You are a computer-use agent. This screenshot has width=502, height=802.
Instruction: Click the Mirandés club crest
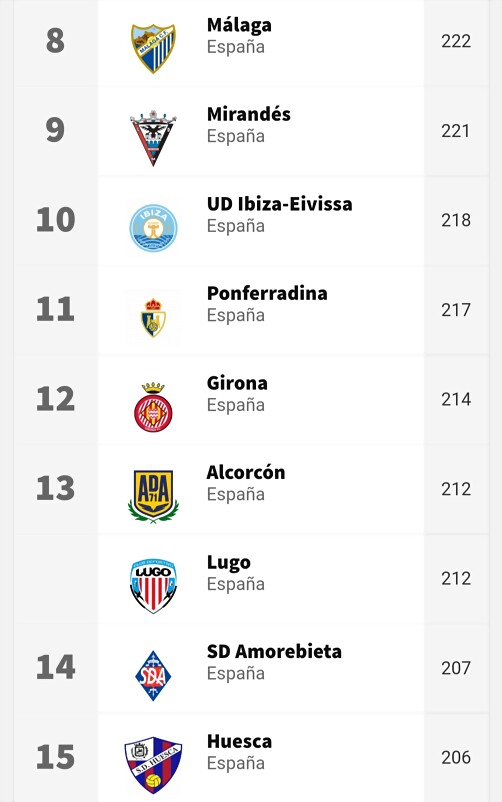pos(153,137)
